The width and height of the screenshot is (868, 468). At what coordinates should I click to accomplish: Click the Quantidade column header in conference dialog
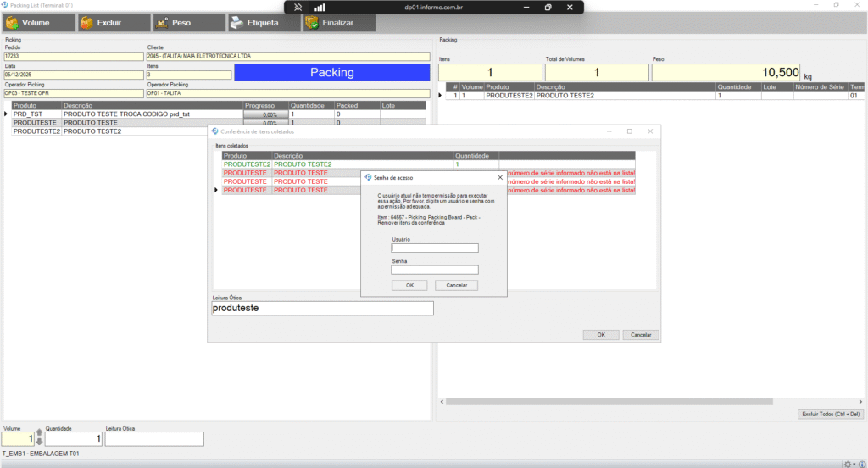tap(476, 156)
